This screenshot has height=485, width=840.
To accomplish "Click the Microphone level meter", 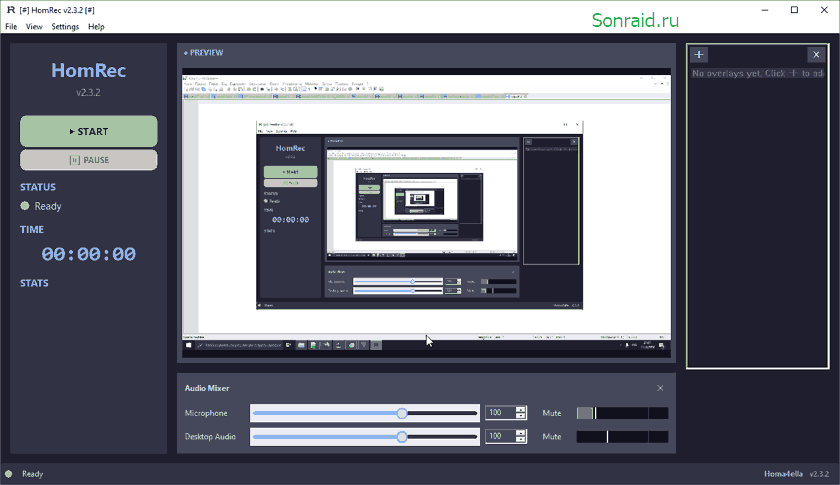I will pos(622,413).
